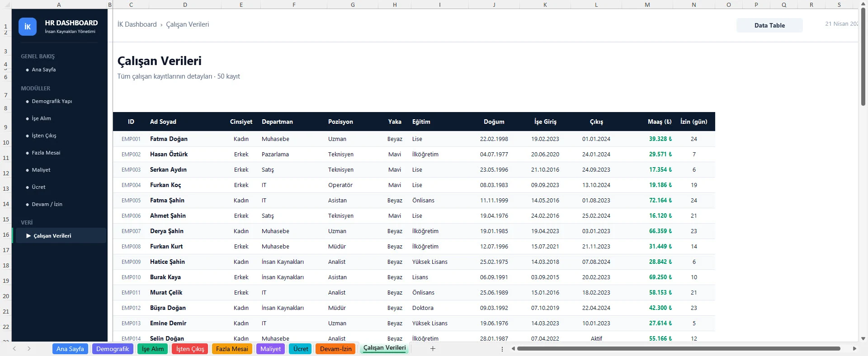Viewport: 868px width, 356px height.
Task: Select the Çalışan Verileri sheet tab
Action: (385, 348)
